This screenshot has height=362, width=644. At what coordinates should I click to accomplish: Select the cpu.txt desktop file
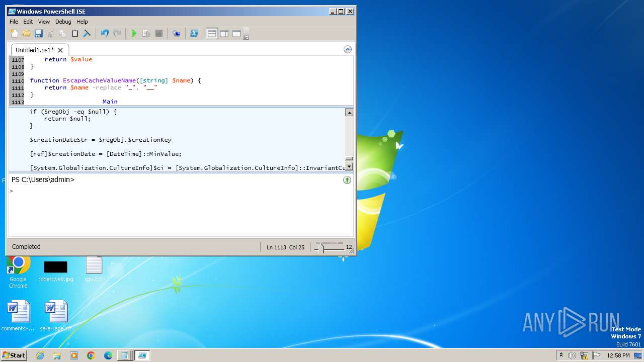[x=94, y=269]
